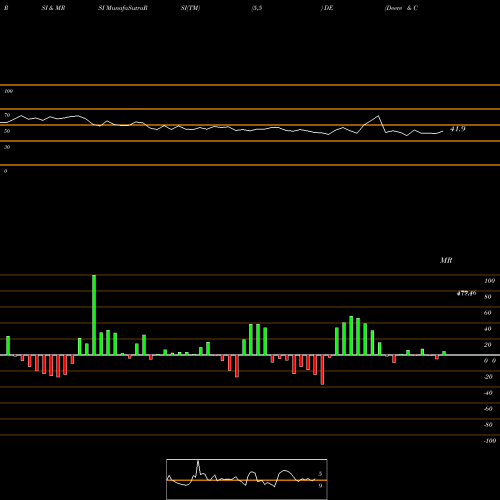Open the mini overview chart thumbnail

coord(247,479)
